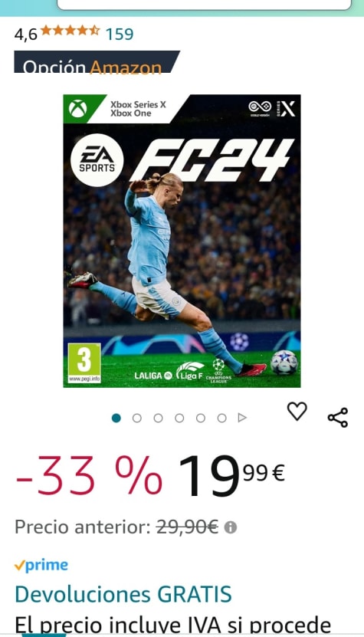Tap the Xbox logo on the cover
The width and height of the screenshot is (364, 637).
(77, 109)
